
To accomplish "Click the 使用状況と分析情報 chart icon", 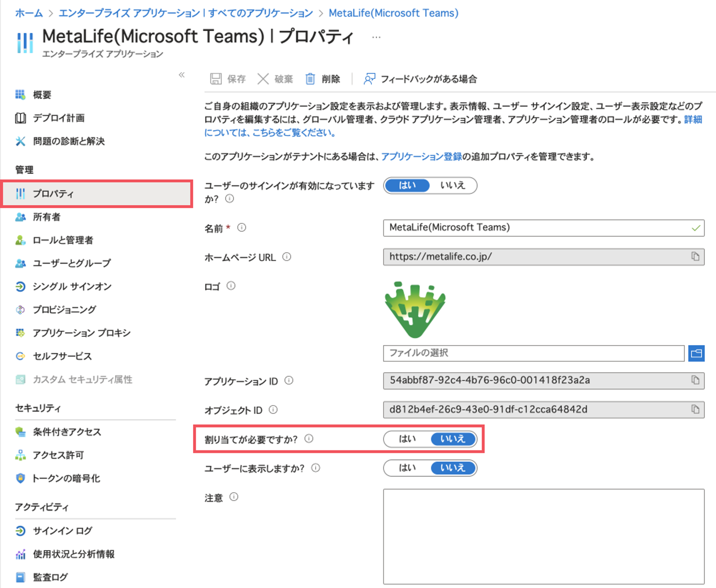I will coord(20,554).
